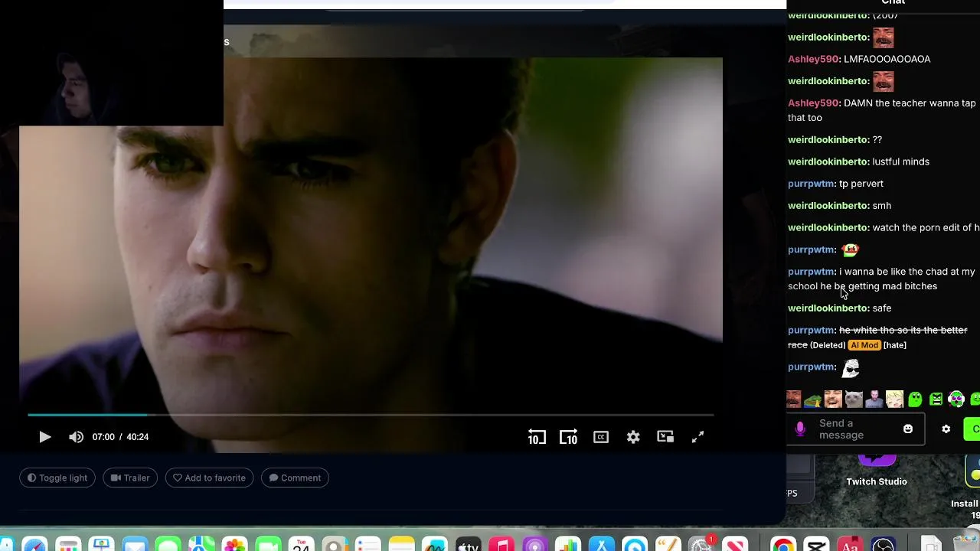Open the Trailer button
Image resolution: width=980 pixels, height=551 pixels.
[x=130, y=478]
